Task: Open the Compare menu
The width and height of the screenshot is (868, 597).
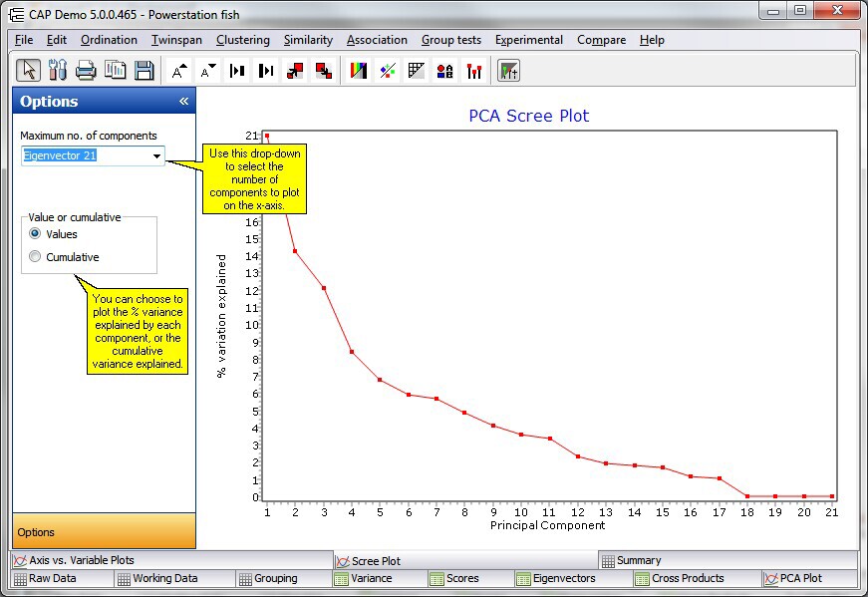Action: click(601, 40)
